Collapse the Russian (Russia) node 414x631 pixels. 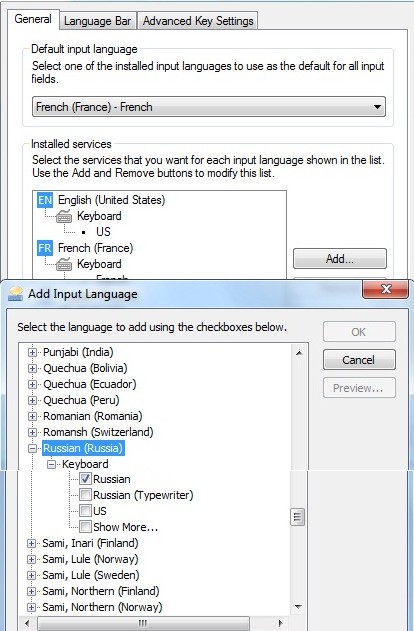pyautogui.click(x=32, y=448)
